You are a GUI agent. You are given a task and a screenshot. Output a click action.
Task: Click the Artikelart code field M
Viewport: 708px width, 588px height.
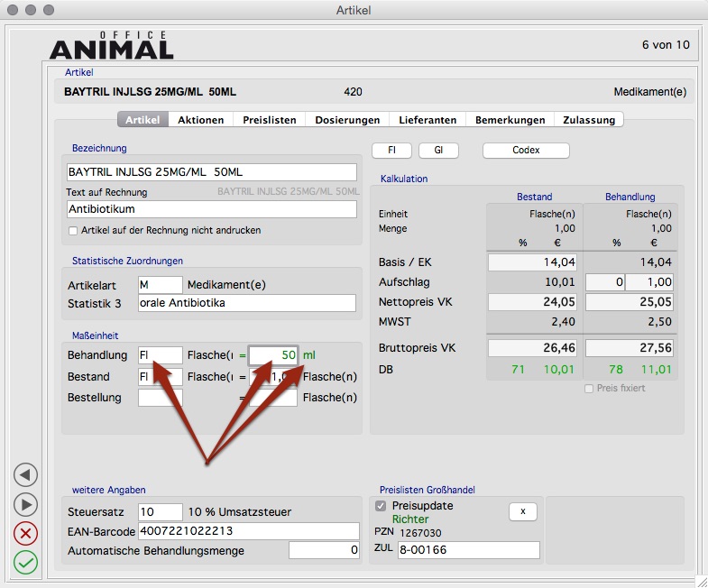[x=161, y=285]
